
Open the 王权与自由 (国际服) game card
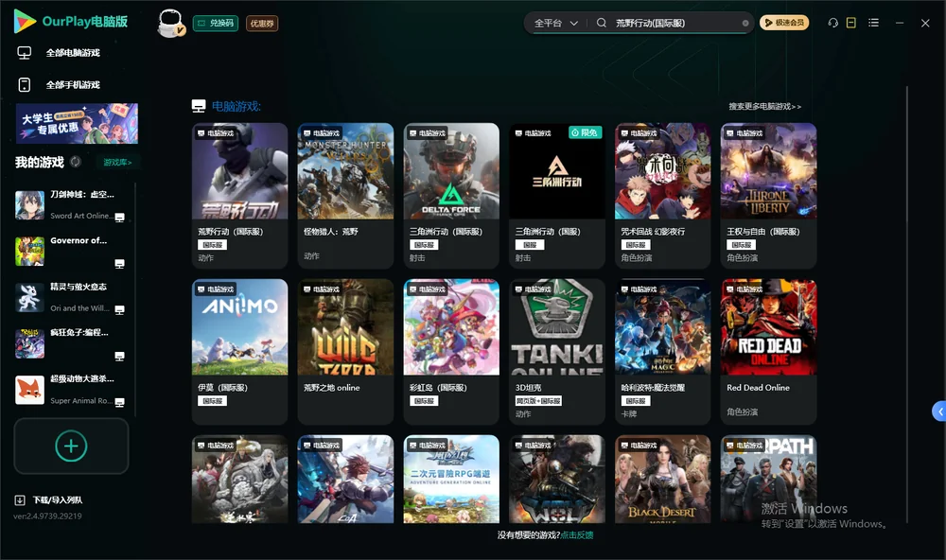[768, 196]
